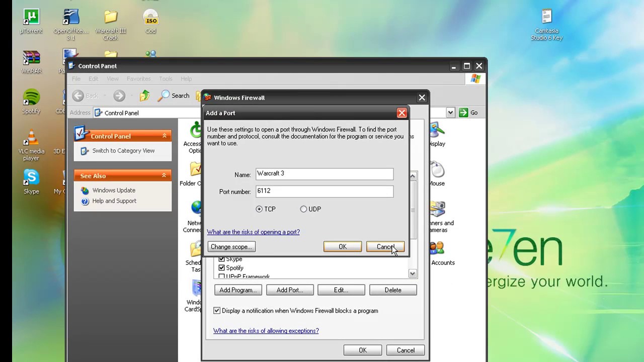Click the Forward arrow in Control Panel

click(x=119, y=96)
